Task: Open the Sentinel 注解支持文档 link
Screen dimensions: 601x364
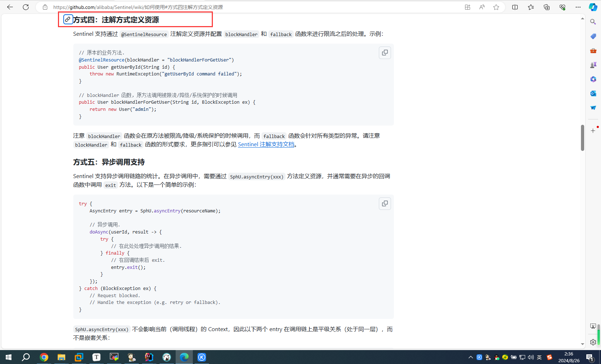Action: point(266,144)
